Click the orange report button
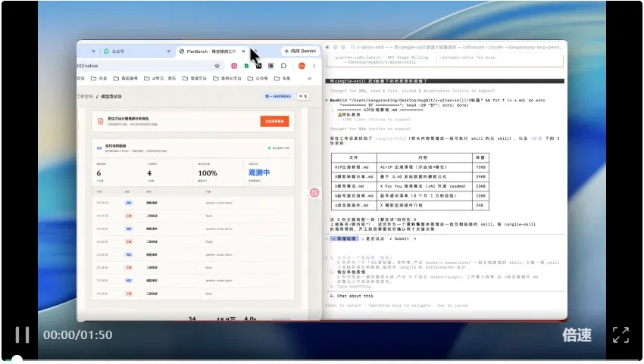The height and width of the screenshot is (364, 644). tap(274, 121)
